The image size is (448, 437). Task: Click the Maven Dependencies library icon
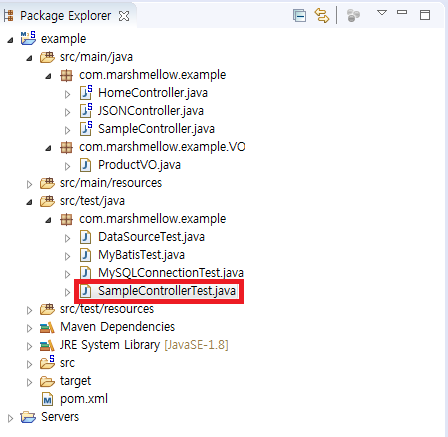(47, 328)
